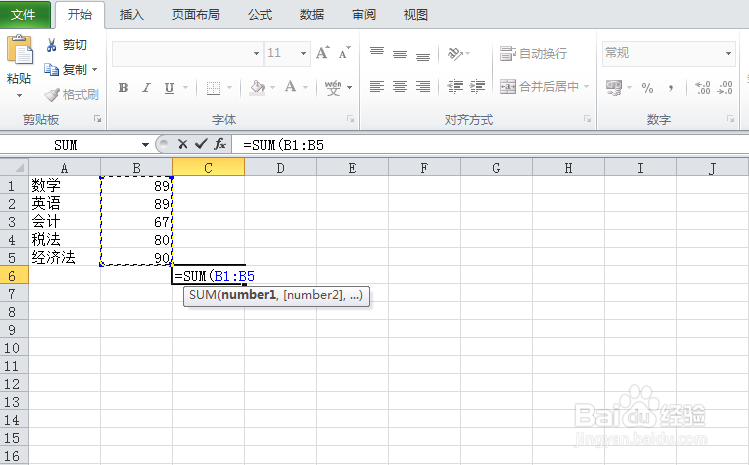Open fill color dropdown arrow
Screen dimensions: 749x465
coord(272,88)
